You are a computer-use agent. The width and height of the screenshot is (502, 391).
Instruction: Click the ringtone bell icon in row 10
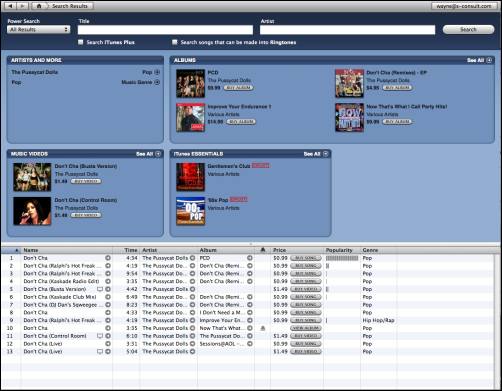tap(263, 328)
